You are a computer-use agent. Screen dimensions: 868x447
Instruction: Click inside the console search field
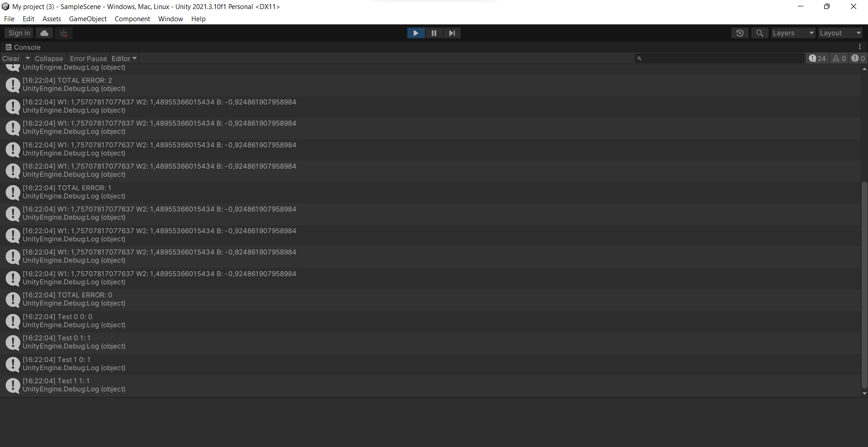(719, 58)
